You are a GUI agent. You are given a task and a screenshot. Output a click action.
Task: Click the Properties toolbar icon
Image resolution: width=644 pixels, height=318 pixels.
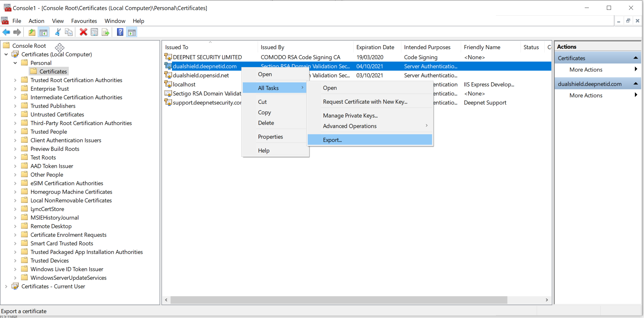pyautogui.click(x=94, y=32)
